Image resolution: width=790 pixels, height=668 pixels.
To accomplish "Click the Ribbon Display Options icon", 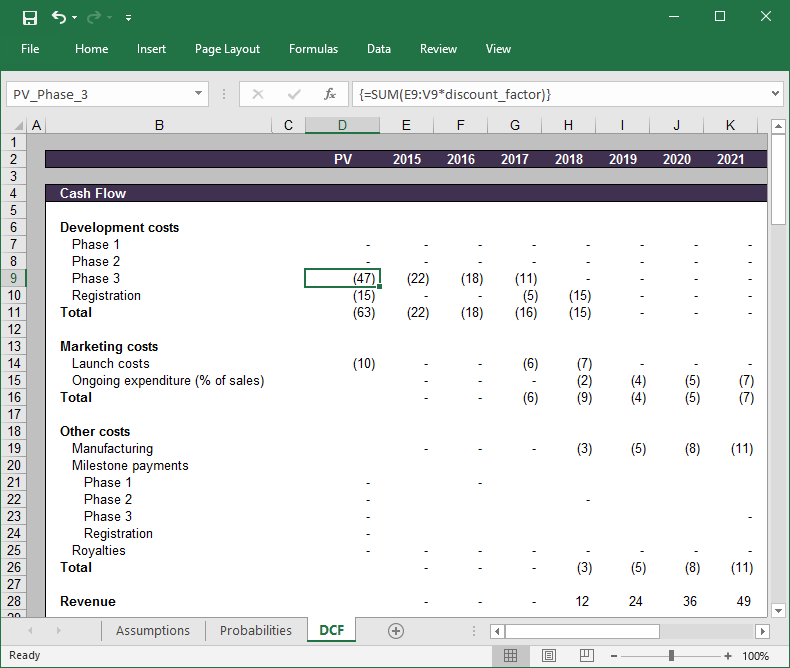I will (629, 17).
